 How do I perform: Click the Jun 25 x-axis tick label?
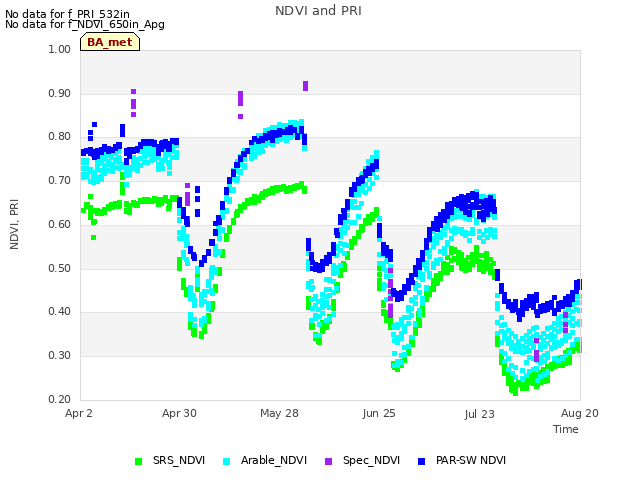point(379,413)
